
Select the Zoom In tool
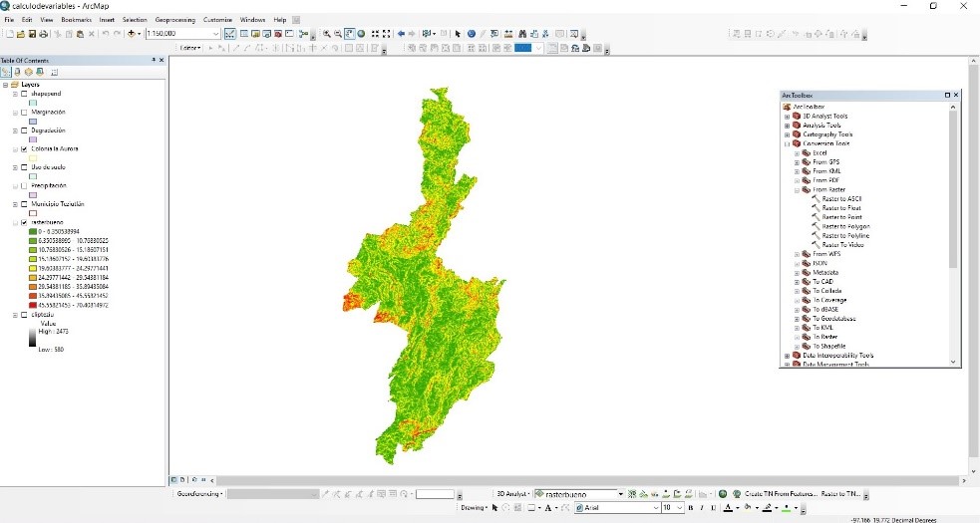point(327,34)
